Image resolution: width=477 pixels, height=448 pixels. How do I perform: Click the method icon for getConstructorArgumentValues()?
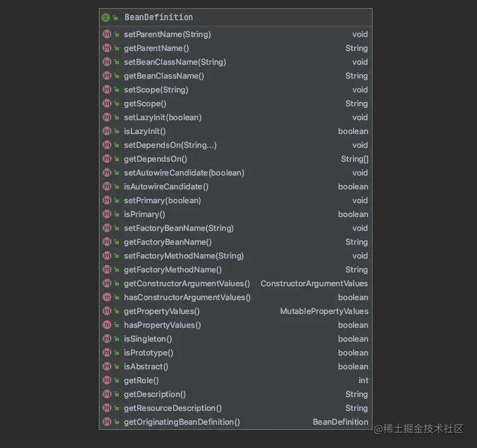pyautogui.click(x=107, y=283)
